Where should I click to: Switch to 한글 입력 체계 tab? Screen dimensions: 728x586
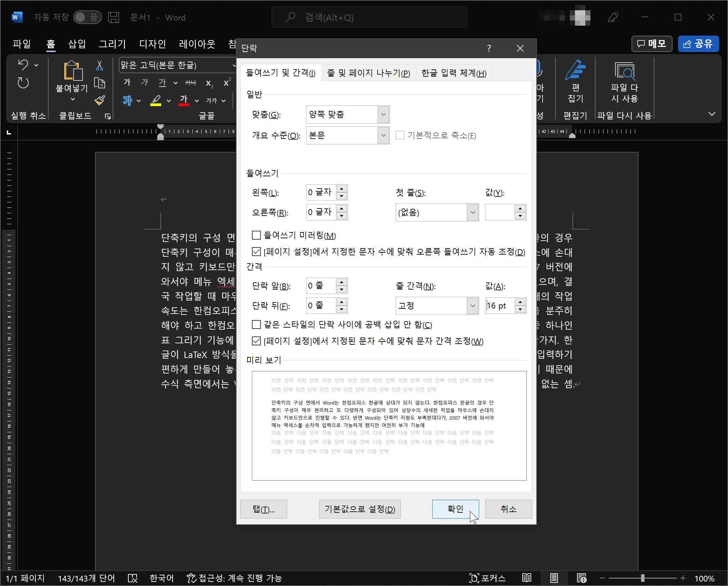(452, 72)
